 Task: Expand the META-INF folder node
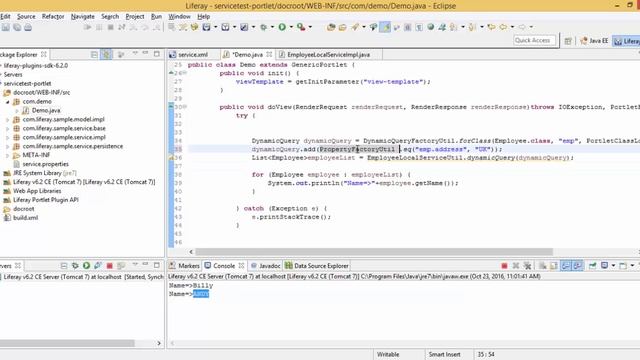tap(7, 155)
